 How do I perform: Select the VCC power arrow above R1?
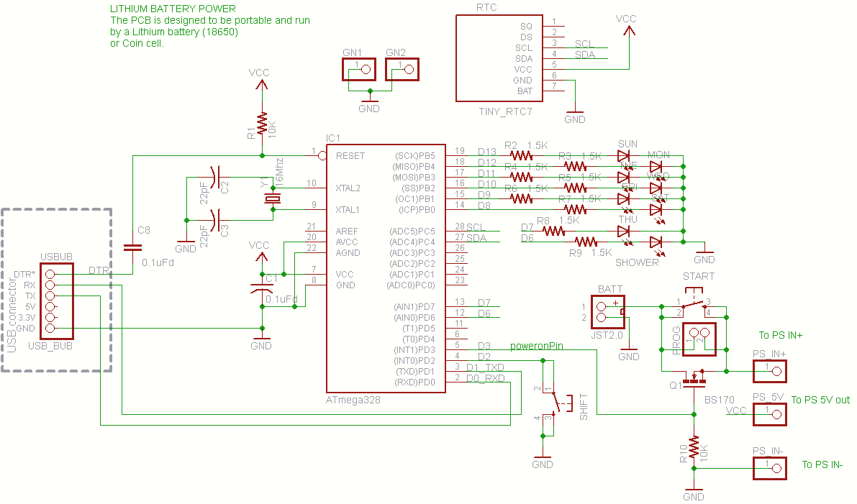(x=261, y=83)
